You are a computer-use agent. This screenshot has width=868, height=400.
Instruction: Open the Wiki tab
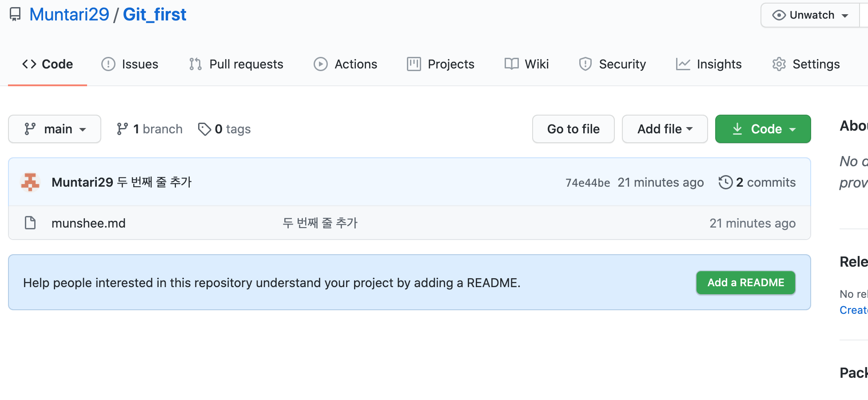(527, 64)
